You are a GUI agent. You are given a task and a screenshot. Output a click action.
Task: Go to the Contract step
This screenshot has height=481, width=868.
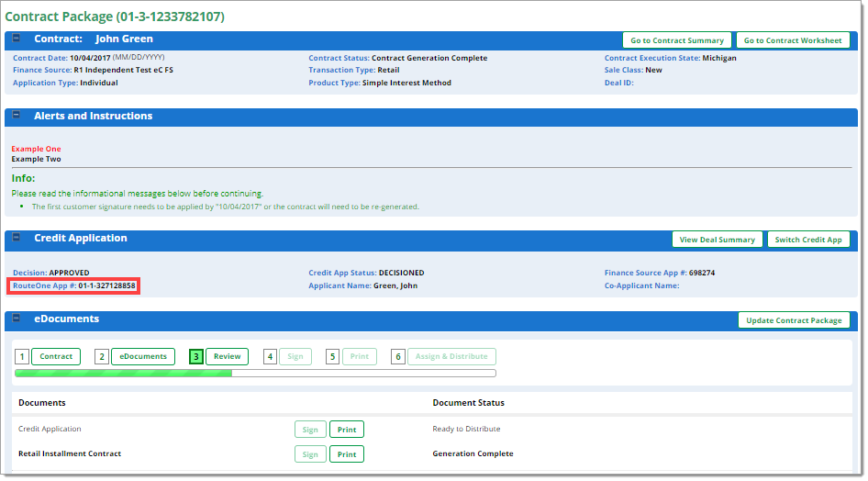click(x=56, y=357)
